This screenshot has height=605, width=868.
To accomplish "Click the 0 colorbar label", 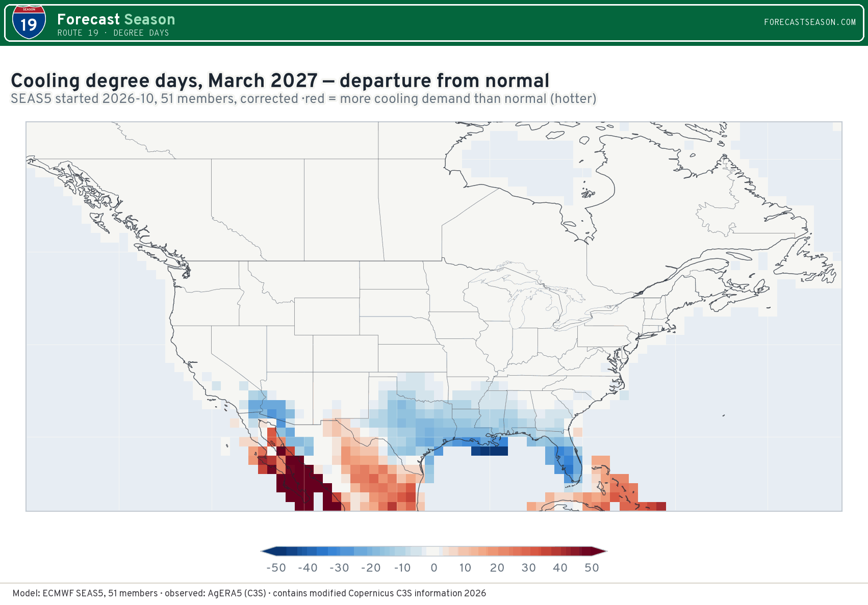I will click(434, 568).
